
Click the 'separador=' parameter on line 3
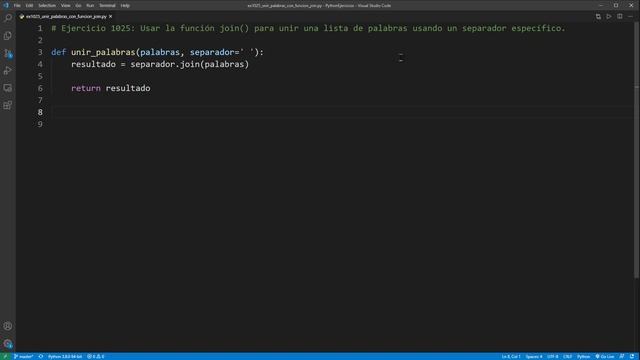214,52
